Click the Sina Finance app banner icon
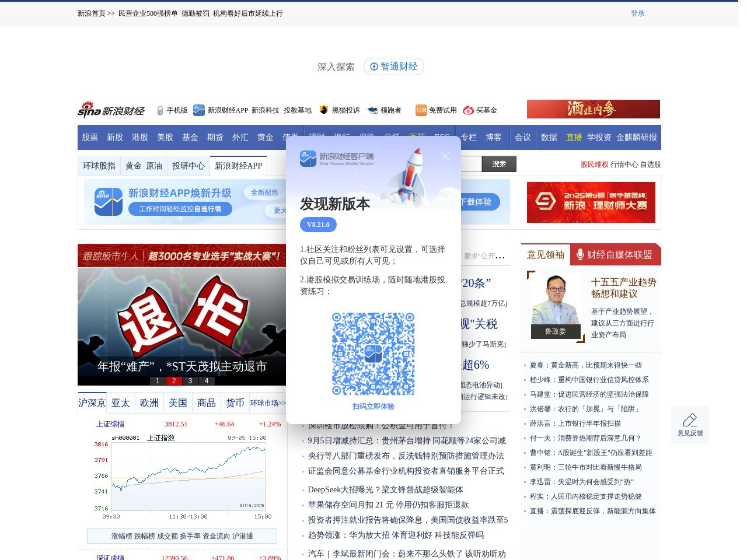 coord(109,202)
